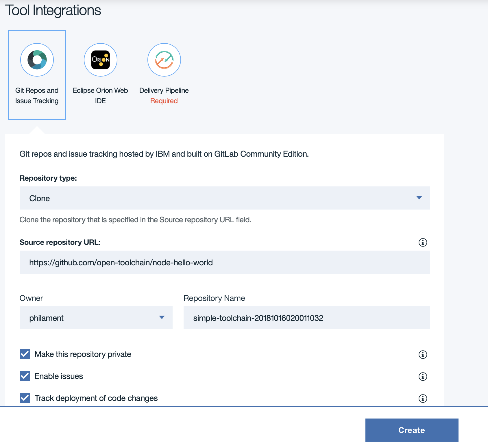Click the info icon for Make this repository private
This screenshot has height=448, width=488.
[423, 355]
